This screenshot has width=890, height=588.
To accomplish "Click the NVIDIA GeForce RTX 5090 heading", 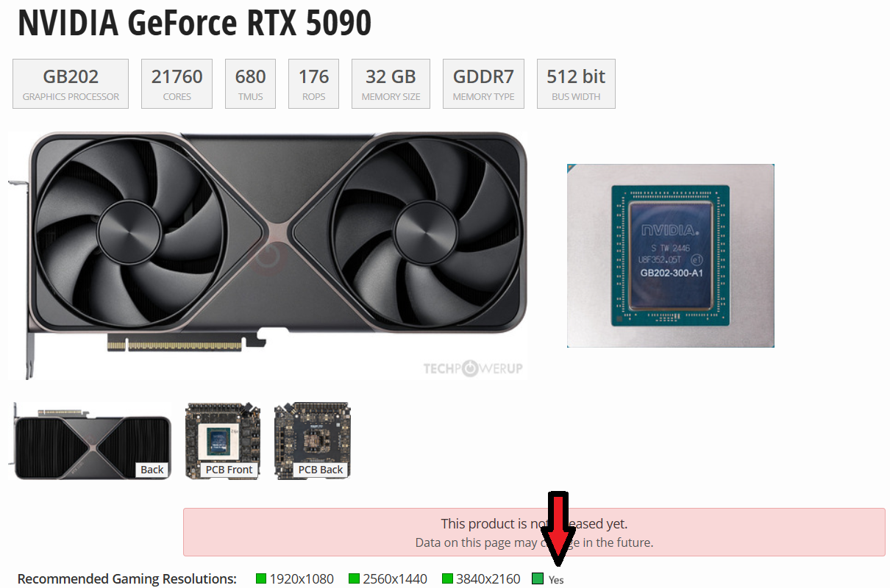I will [x=195, y=24].
